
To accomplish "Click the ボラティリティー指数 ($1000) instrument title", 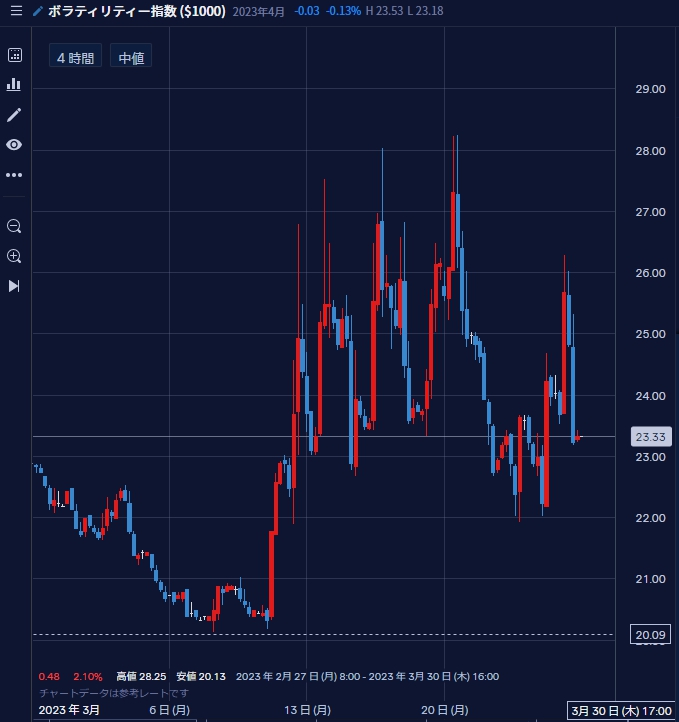I will pos(140,11).
